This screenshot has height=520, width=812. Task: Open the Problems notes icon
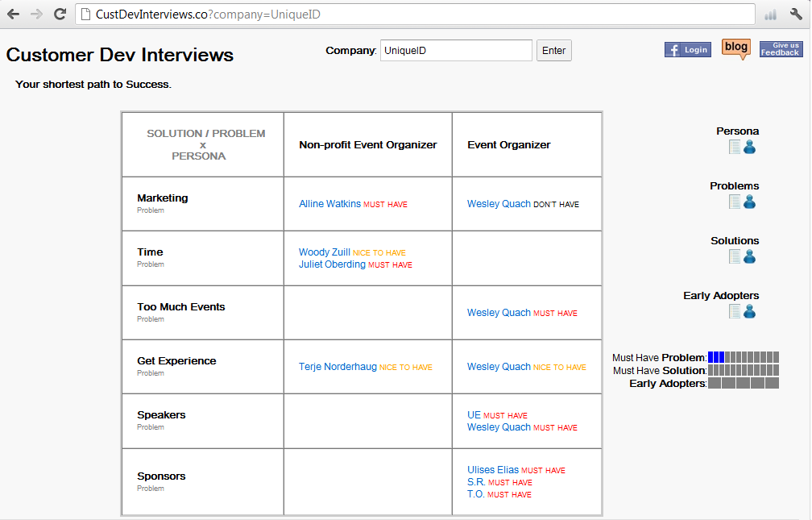click(734, 202)
